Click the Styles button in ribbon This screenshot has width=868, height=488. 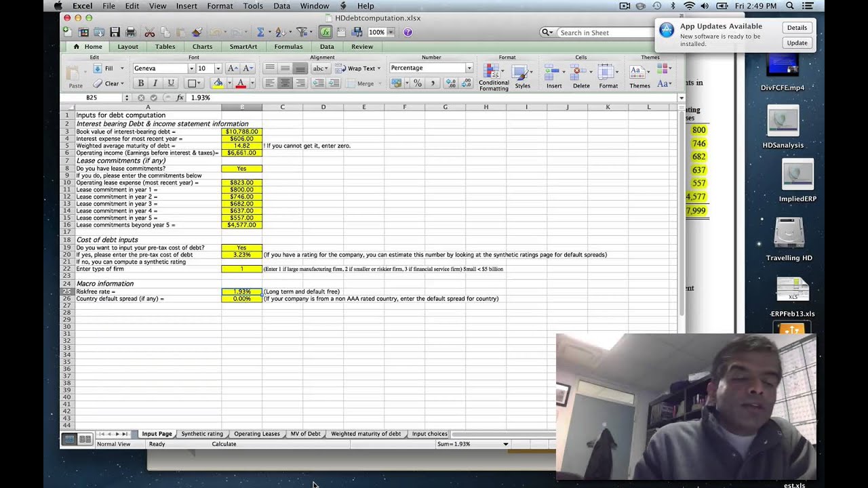click(522, 77)
